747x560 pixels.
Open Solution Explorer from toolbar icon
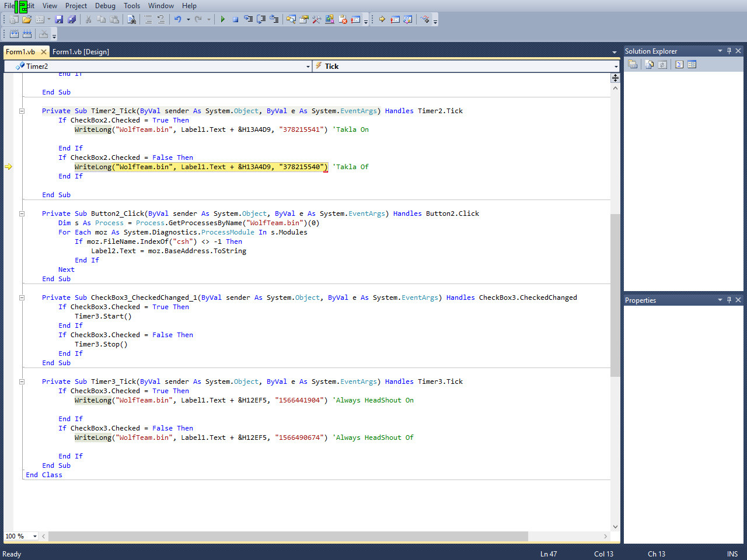291,19
